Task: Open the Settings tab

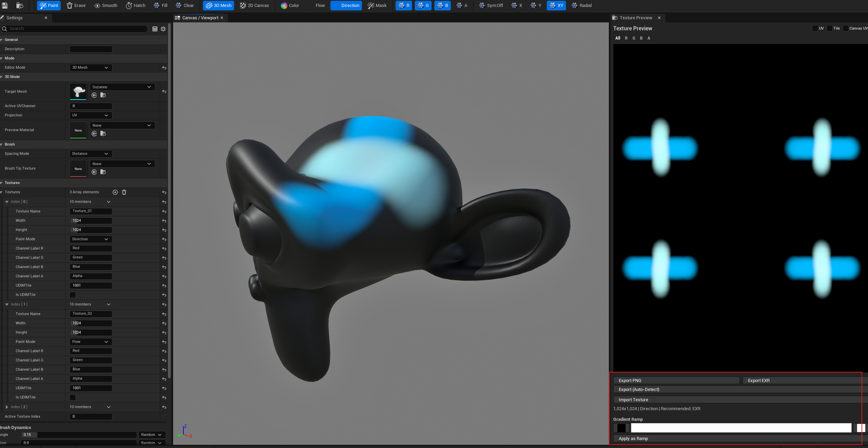Action: click(14, 18)
